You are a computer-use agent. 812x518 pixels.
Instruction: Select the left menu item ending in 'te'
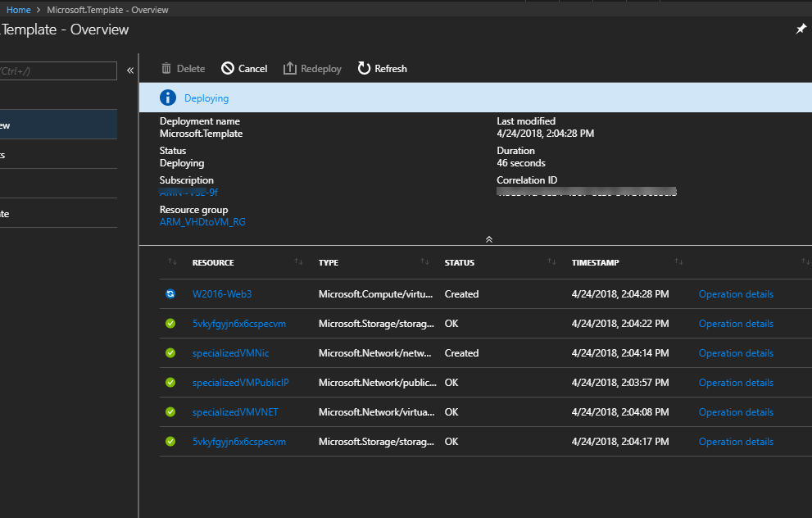(x=58, y=213)
